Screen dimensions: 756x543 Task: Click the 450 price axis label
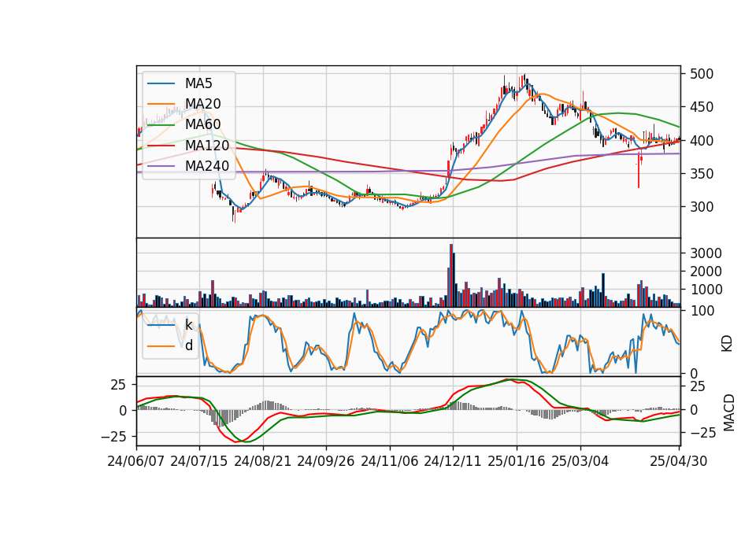(x=702, y=107)
